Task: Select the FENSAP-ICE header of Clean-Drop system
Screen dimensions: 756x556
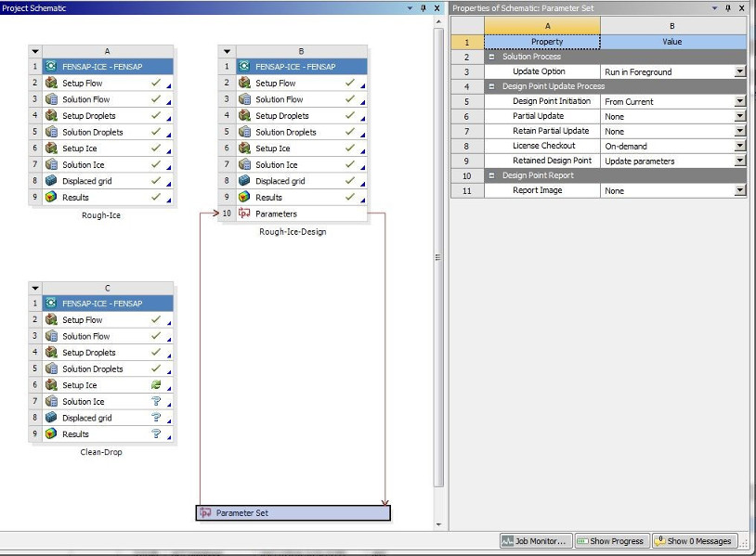Action: [105, 302]
